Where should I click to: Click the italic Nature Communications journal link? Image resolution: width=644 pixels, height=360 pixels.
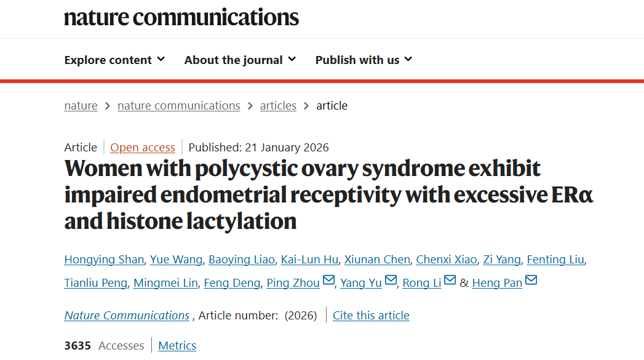[127, 316]
